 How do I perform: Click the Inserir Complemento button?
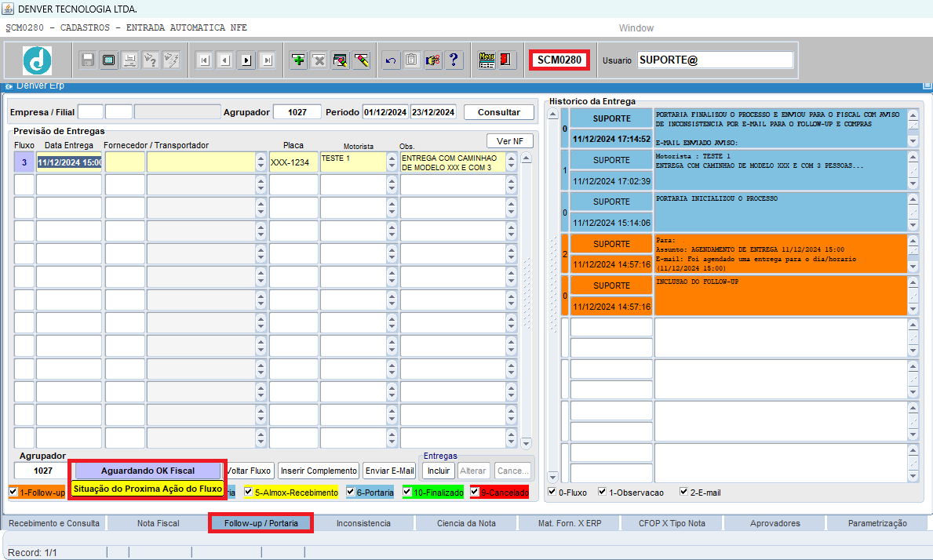click(x=319, y=471)
